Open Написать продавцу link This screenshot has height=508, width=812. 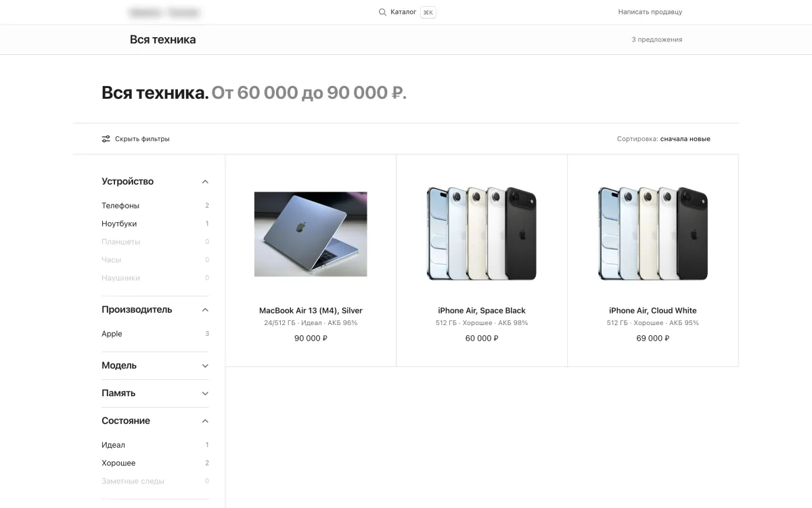(650, 12)
